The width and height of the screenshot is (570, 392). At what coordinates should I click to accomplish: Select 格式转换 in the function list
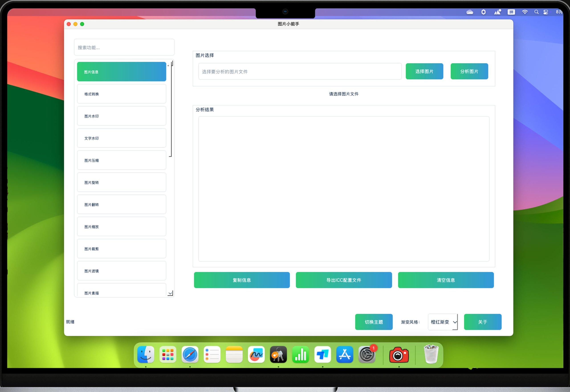(x=122, y=94)
